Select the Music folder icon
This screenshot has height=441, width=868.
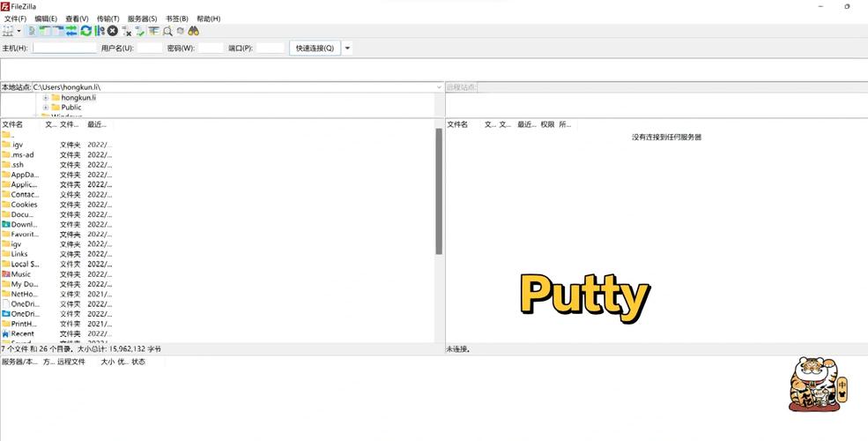[x=6, y=273]
